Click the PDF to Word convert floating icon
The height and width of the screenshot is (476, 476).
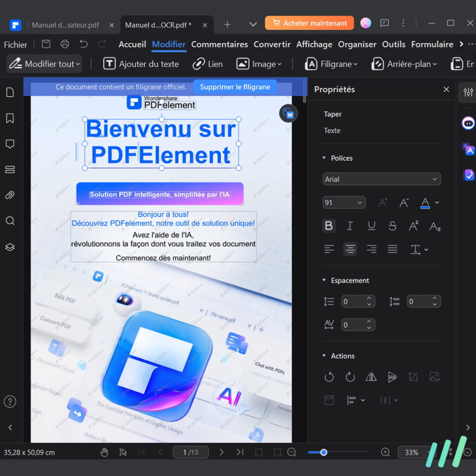tap(288, 113)
